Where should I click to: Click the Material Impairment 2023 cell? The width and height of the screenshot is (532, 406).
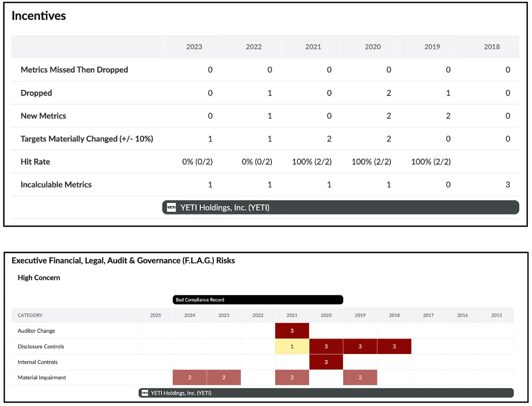point(224,378)
